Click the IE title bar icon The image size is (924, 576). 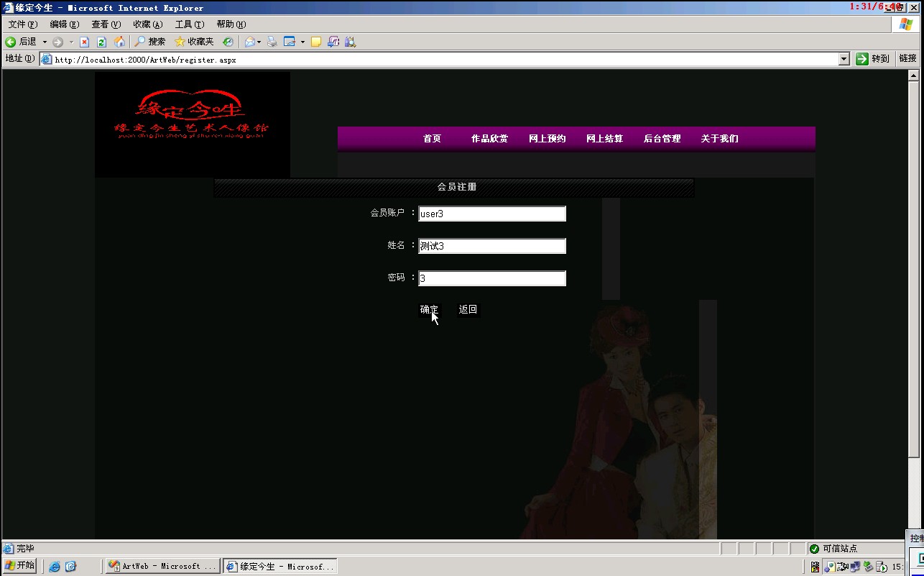point(9,8)
